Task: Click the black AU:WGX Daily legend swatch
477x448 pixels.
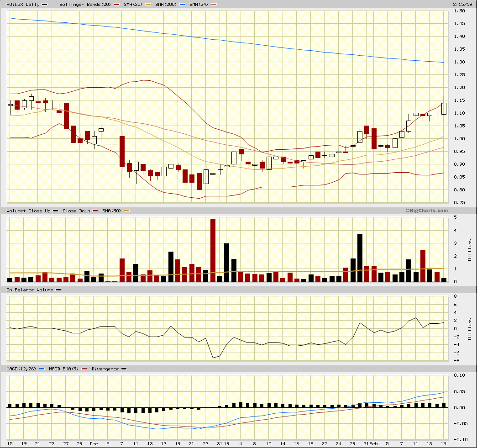Action: click(44, 5)
